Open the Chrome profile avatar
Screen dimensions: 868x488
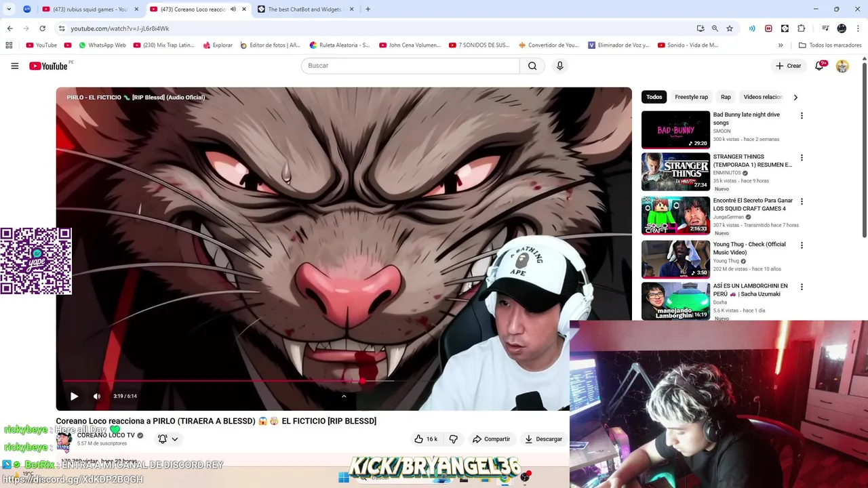[842, 28]
